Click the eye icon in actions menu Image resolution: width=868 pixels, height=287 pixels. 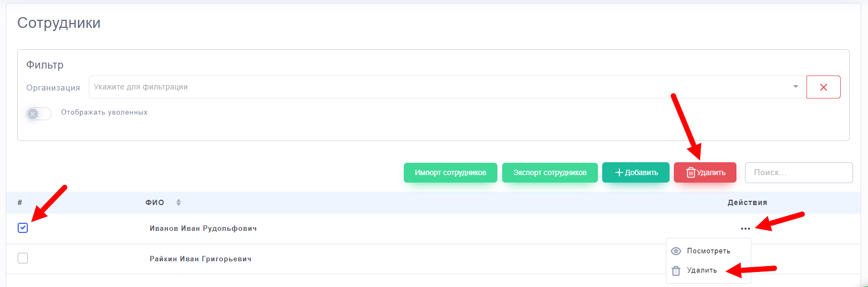tap(676, 251)
